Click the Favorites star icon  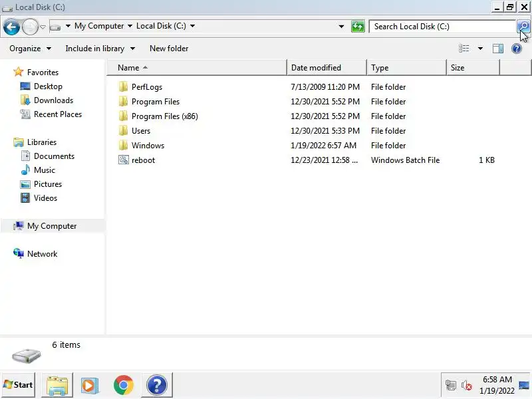tap(18, 72)
